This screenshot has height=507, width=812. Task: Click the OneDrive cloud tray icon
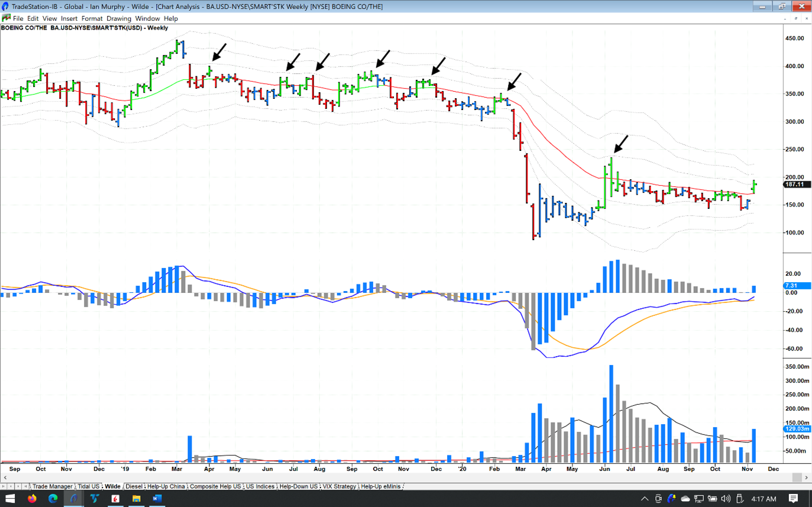[x=685, y=499]
